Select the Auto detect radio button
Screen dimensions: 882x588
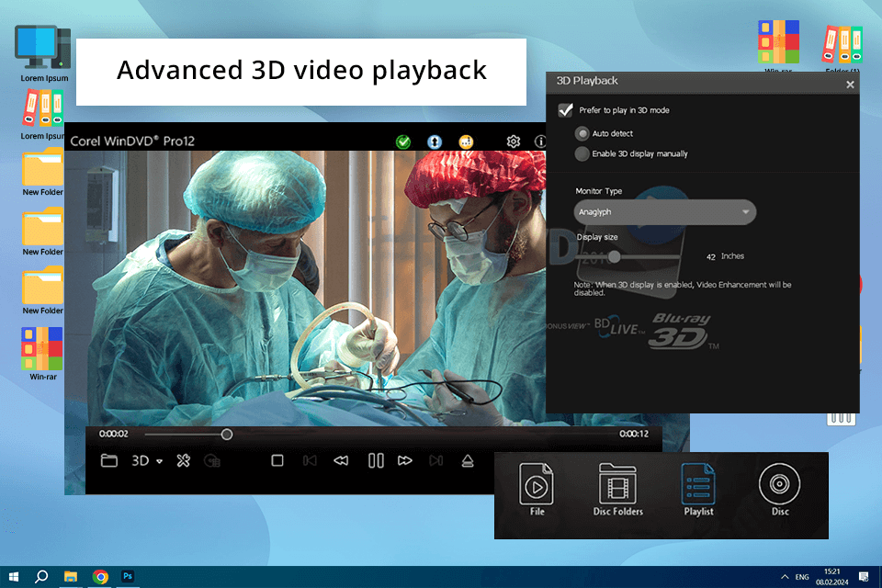(x=582, y=133)
